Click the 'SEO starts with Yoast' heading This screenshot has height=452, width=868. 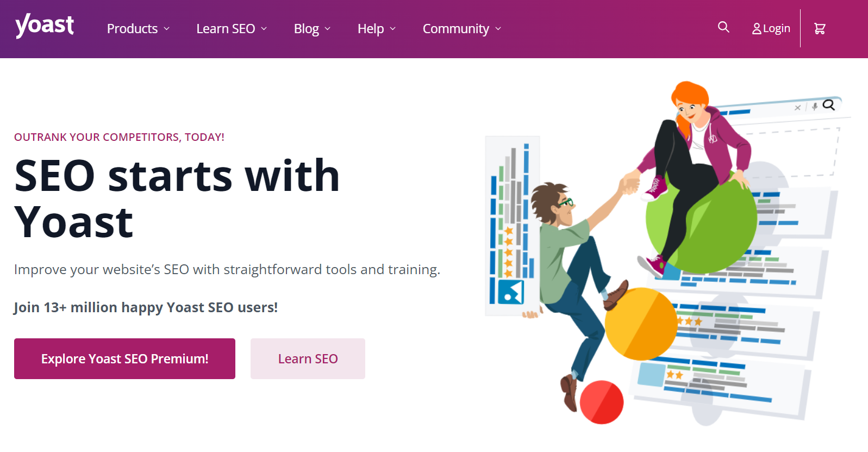(x=177, y=199)
